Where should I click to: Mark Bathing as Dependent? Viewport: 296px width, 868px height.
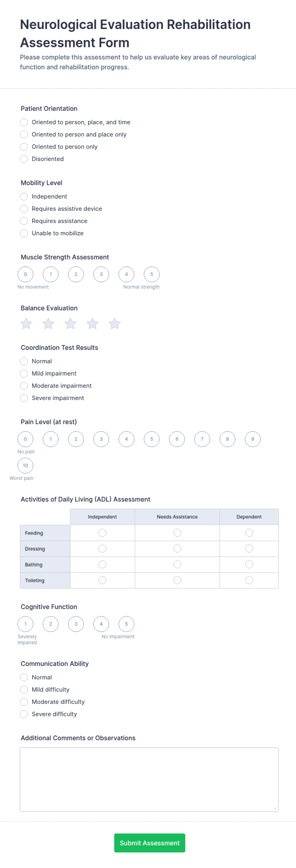249,564
